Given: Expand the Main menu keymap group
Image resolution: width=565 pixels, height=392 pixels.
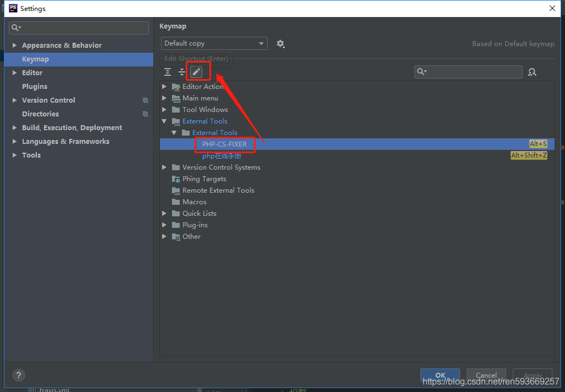Looking at the screenshot, I should [x=164, y=98].
